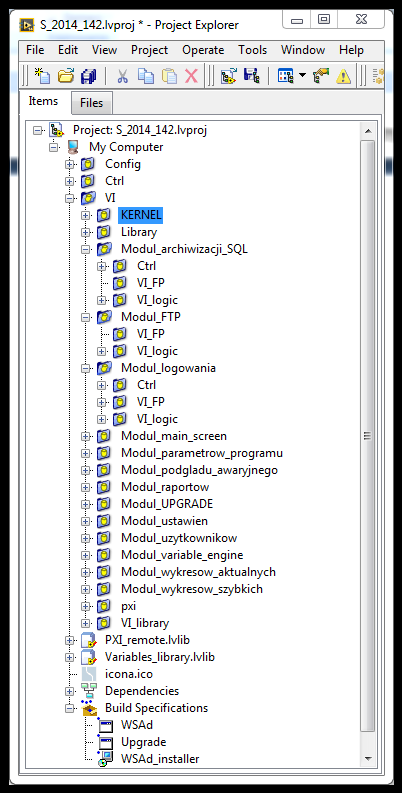Click the Save All disks icon
This screenshot has height=793, width=402.
point(88,76)
